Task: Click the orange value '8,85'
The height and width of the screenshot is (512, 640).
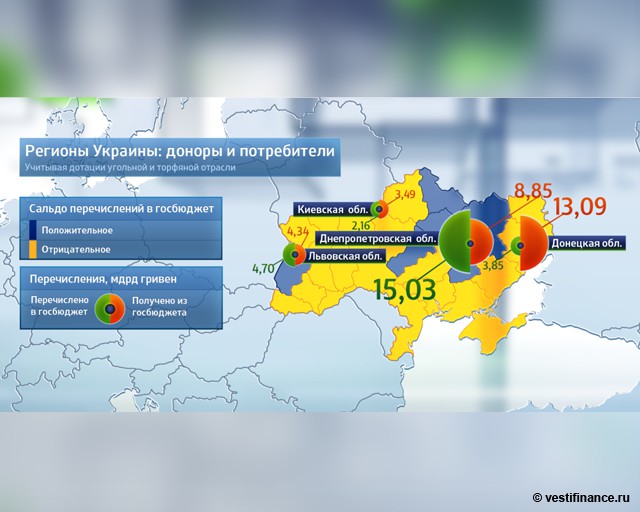Action: [533, 191]
